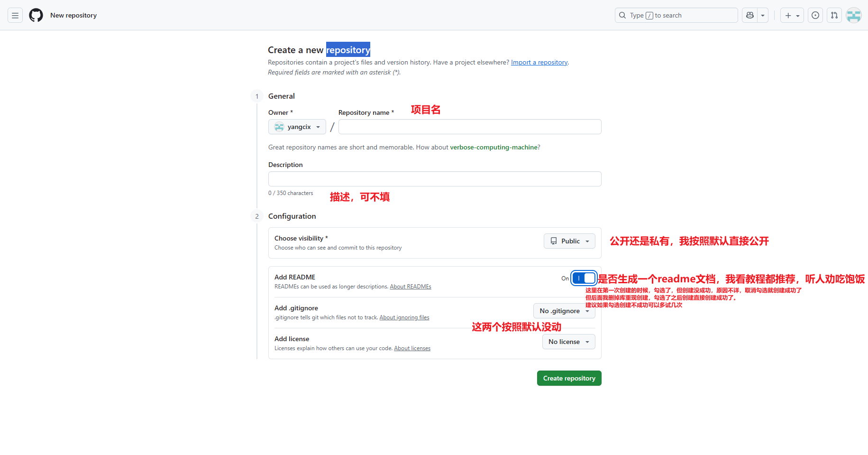The image size is (868, 455).
Task: Open the license selection dropdown
Action: pyautogui.click(x=568, y=342)
